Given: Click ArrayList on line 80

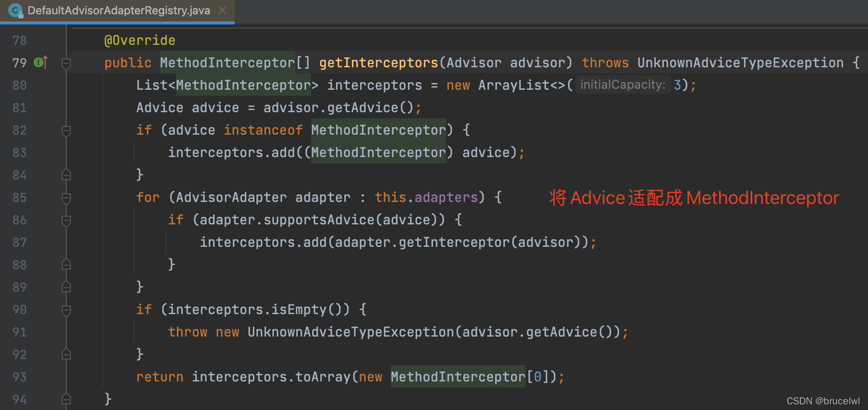Looking at the screenshot, I should pyautogui.click(x=514, y=85).
